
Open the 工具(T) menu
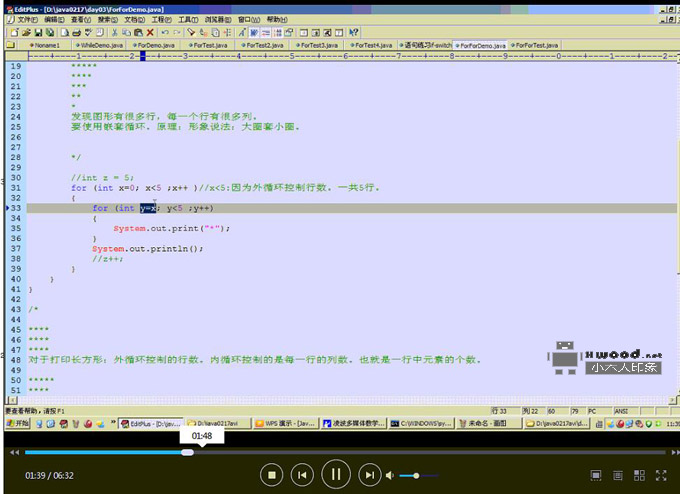[x=188, y=20]
